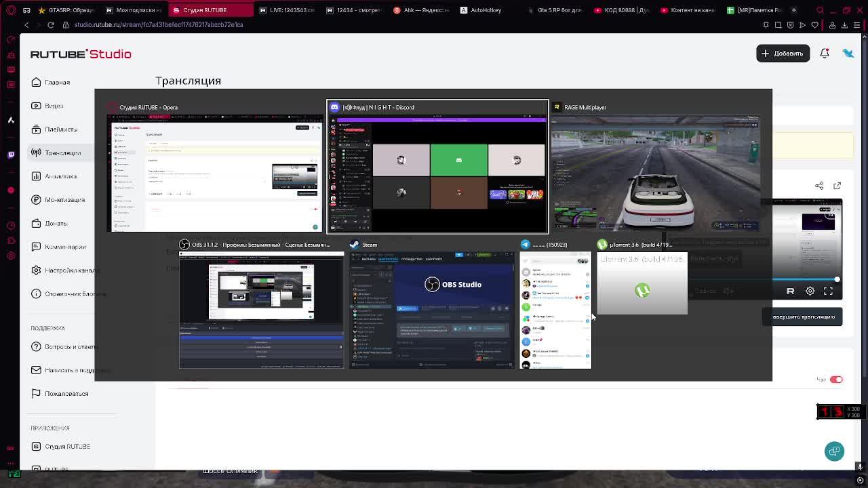Select the GTA5RP browser tab
Viewport: 868px width, 488px height.
tap(66, 10)
